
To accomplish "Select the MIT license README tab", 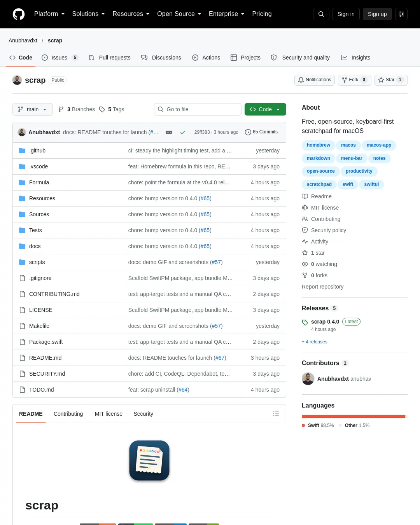I will 108,414.
